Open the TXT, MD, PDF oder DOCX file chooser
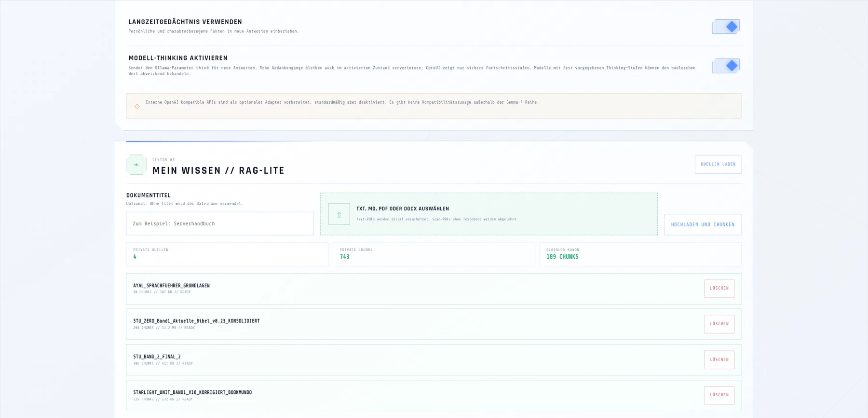868x418 pixels. (488, 214)
